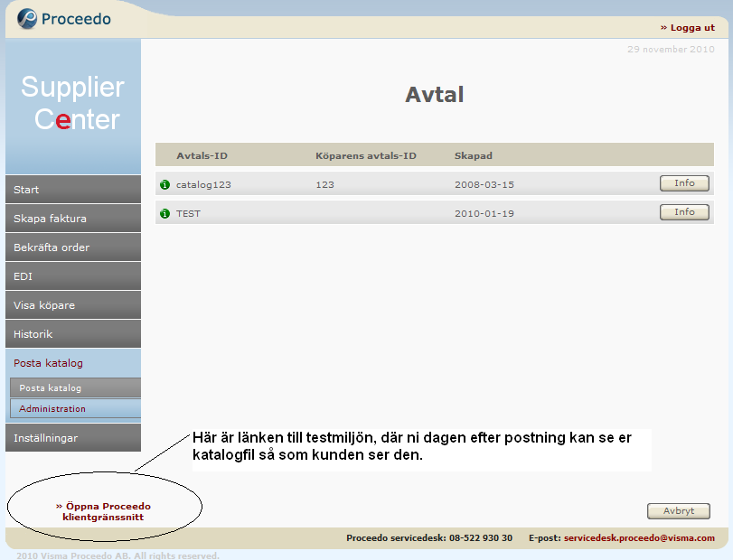Select the Posta katalog main menu heading
This screenshot has height=560, width=733.
(x=48, y=363)
